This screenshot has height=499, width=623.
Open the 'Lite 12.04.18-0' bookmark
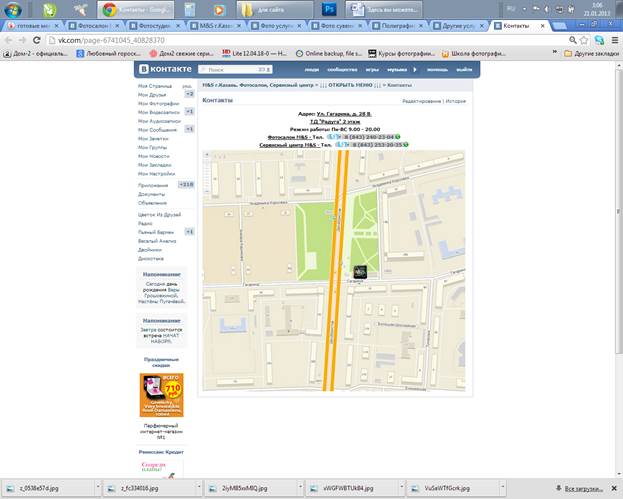click(254, 53)
